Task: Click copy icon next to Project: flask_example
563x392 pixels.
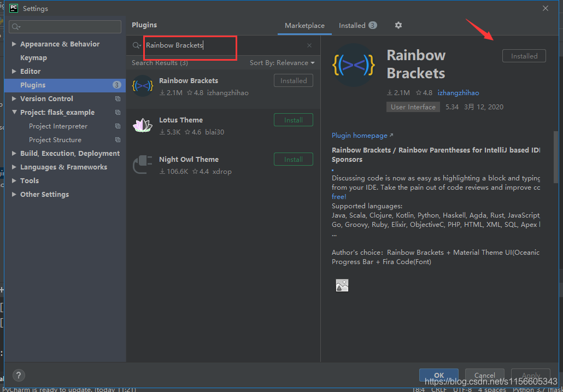Action: click(118, 113)
